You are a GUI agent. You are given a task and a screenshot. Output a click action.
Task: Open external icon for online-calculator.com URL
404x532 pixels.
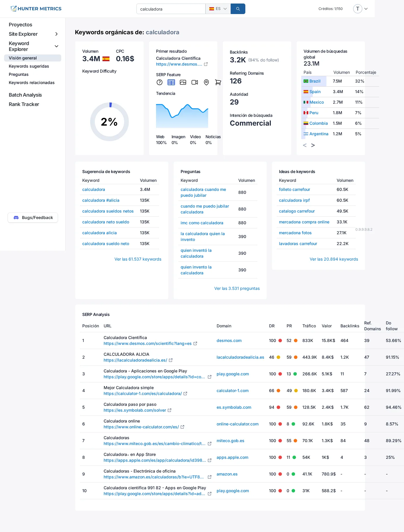coord(182,427)
